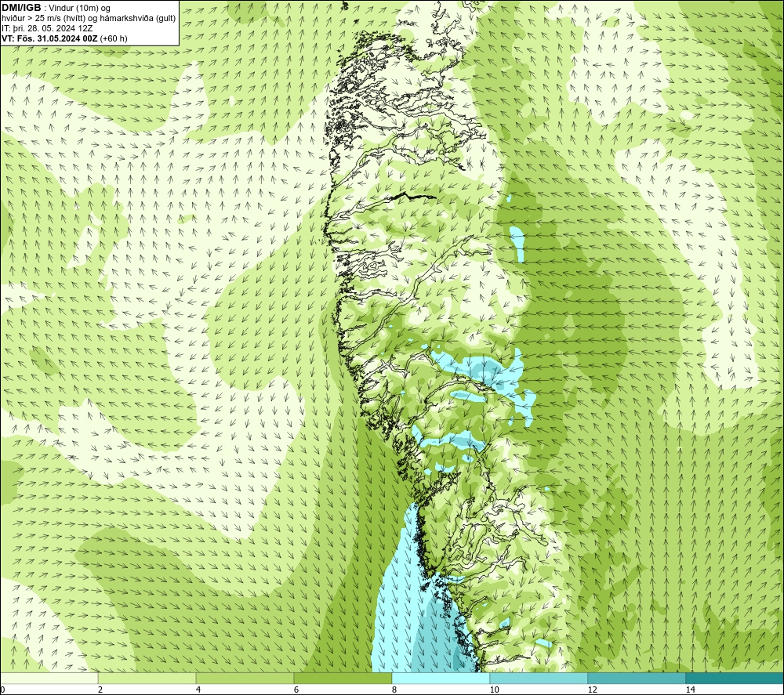The height and width of the screenshot is (695, 784).
Task: Click the legend tick label "0"
Action: (x=2, y=690)
